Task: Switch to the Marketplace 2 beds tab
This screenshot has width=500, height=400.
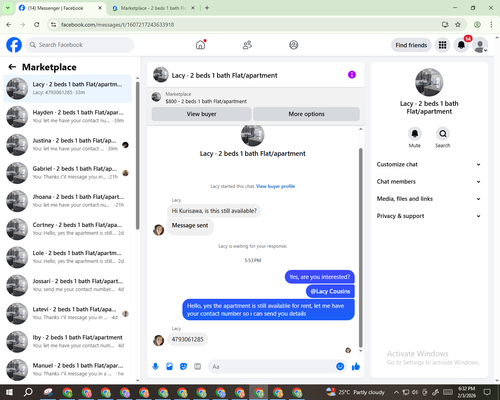Action: click(153, 8)
